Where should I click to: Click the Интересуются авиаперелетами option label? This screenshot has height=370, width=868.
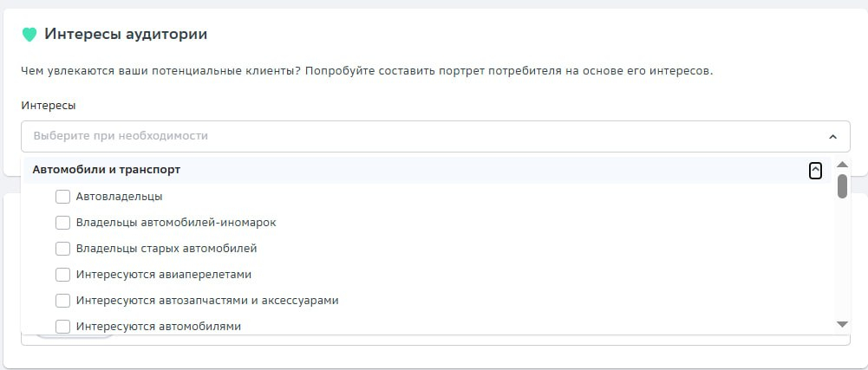point(164,275)
